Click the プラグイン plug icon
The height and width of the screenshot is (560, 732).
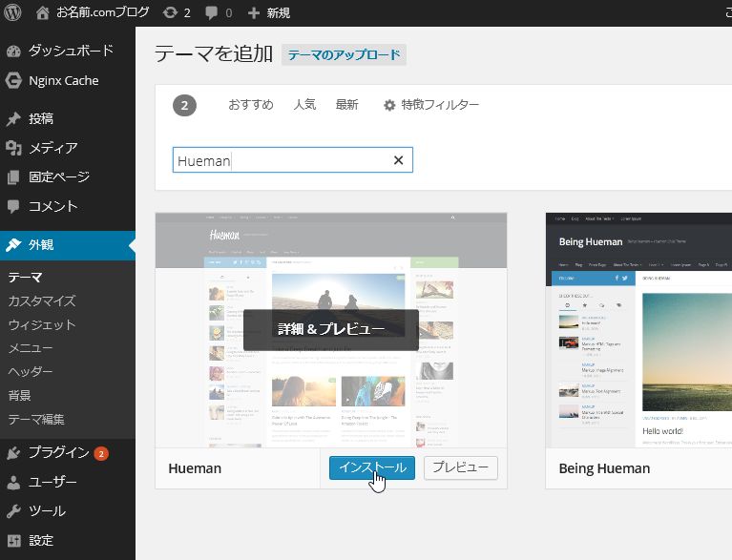tap(13, 452)
